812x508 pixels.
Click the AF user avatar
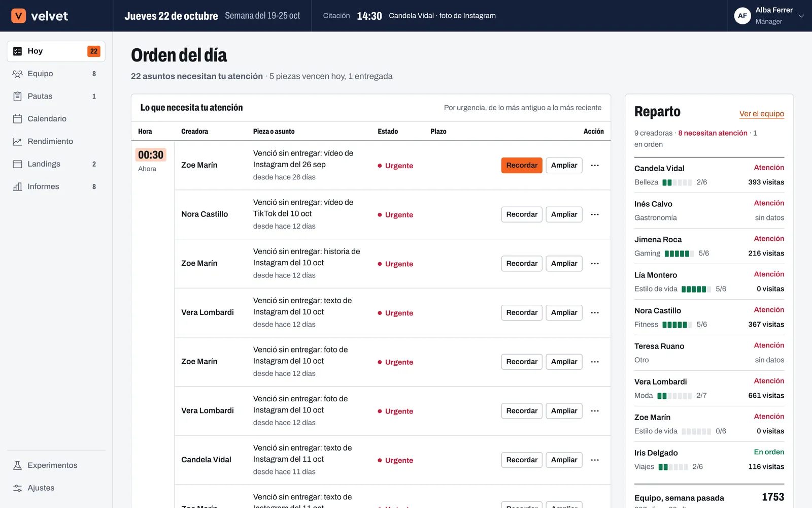click(742, 16)
